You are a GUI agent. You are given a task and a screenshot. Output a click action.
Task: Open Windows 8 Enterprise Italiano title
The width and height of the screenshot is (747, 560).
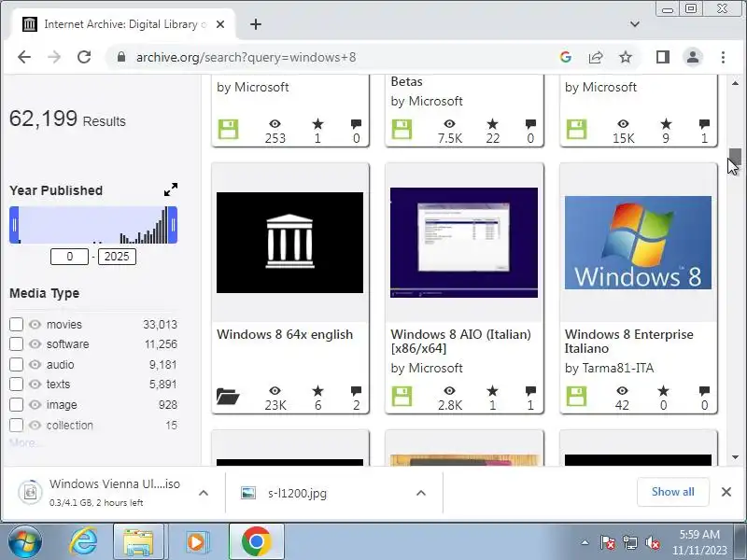pyautogui.click(x=628, y=341)
